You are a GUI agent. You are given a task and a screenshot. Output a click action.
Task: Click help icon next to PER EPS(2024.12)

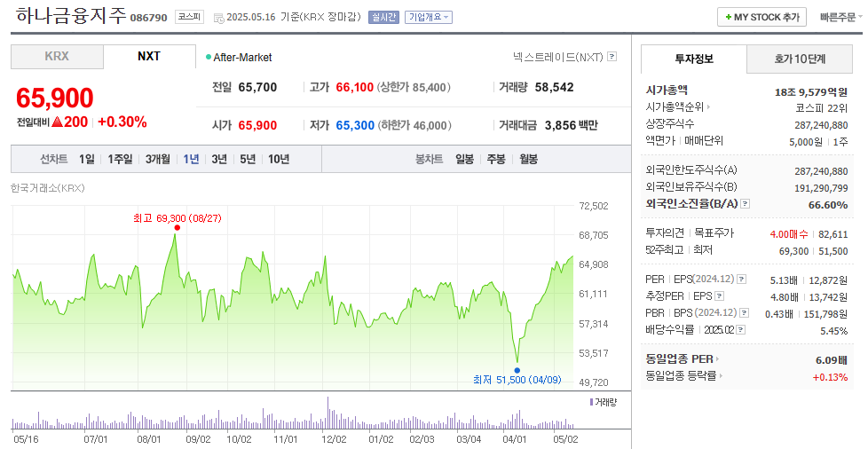pos(742,279)
